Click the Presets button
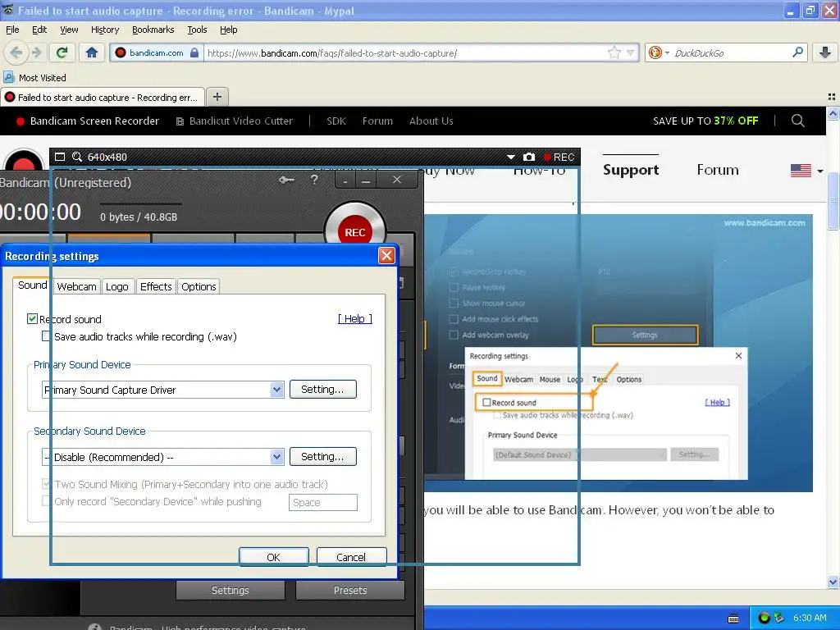The height and width of the screenshot is (630, 840). [349, 590]
